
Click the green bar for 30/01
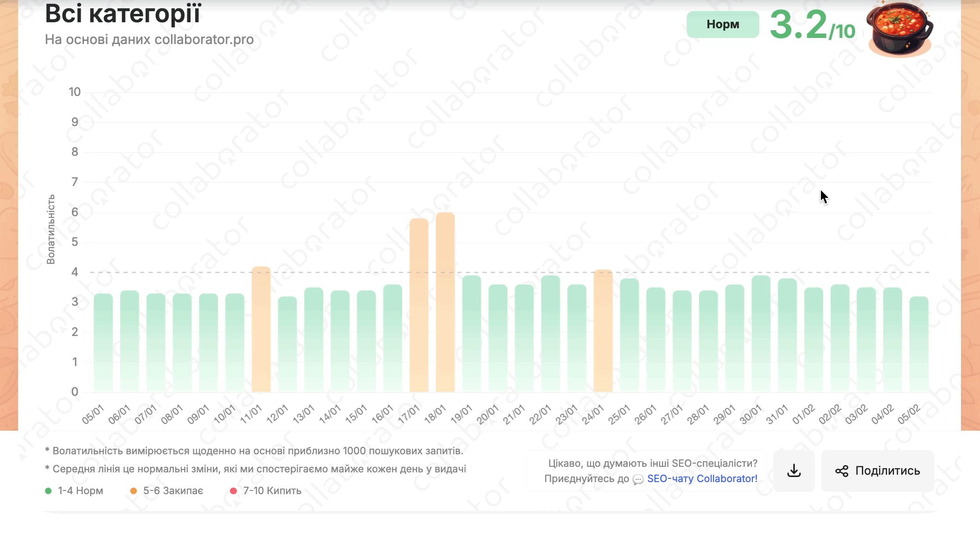[761, 334]
